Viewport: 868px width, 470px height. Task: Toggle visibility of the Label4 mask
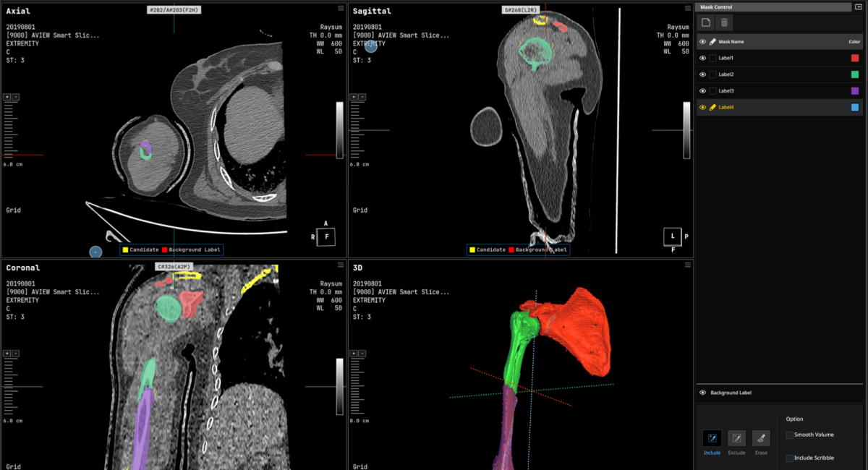702,107
